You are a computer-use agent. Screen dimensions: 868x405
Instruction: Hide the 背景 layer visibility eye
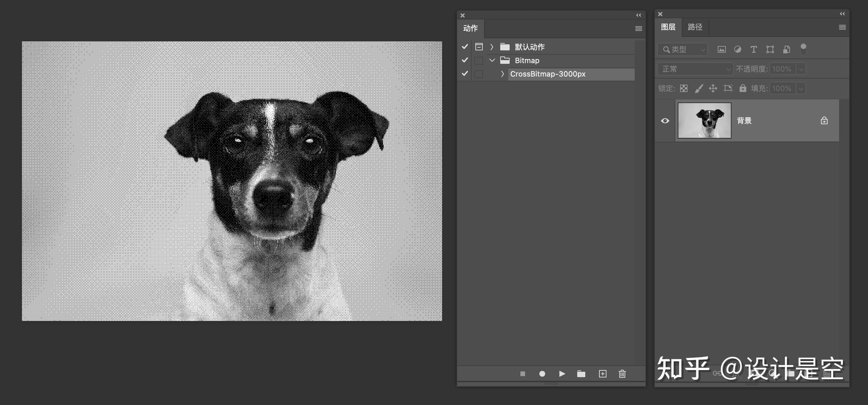point(665,121)
